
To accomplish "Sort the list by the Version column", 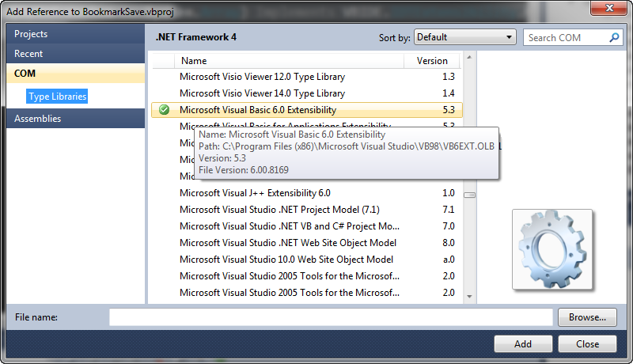I will click(x=432, y=61).
